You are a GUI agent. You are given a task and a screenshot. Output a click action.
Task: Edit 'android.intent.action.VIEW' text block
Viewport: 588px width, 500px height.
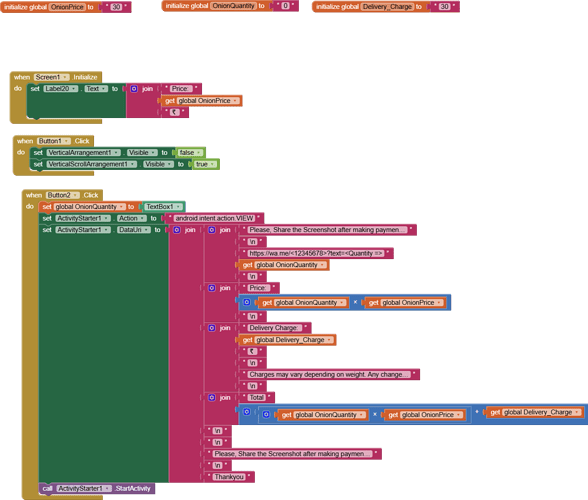214,218
